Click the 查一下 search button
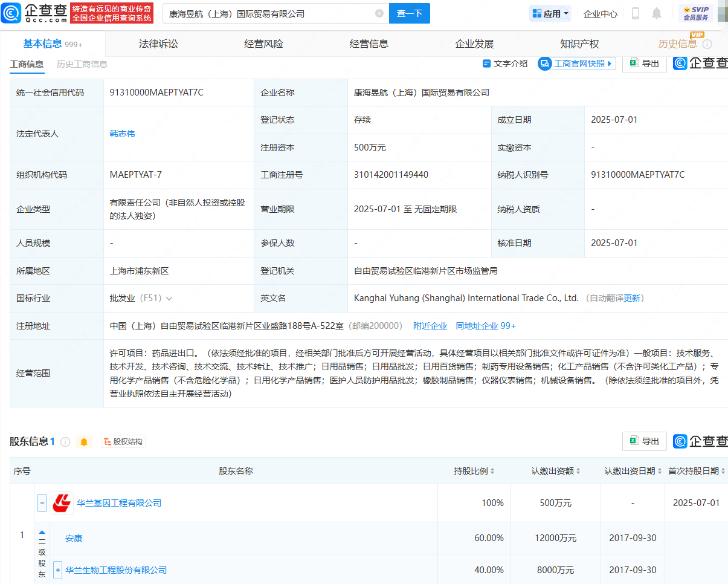The height and width of the screenshot is (584, 728). coord(410,13)
